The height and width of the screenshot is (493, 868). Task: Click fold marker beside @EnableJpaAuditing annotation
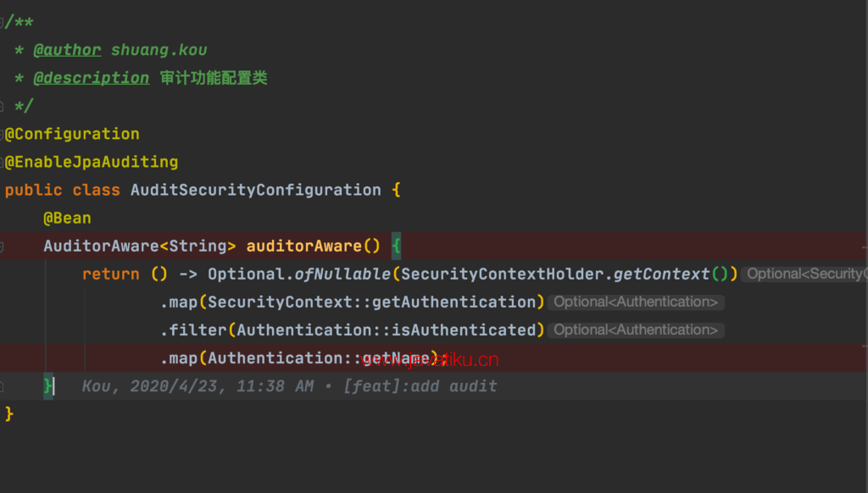point(3,162)
